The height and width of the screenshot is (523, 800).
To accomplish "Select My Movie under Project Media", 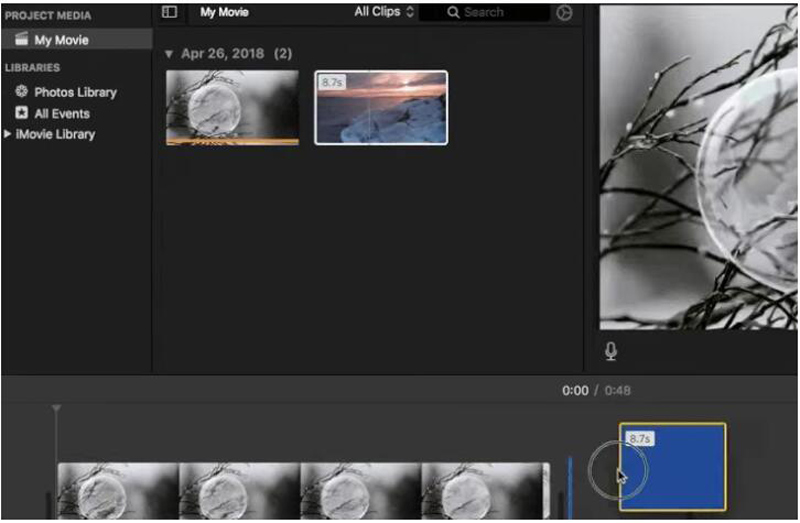I will click(61, 40).
